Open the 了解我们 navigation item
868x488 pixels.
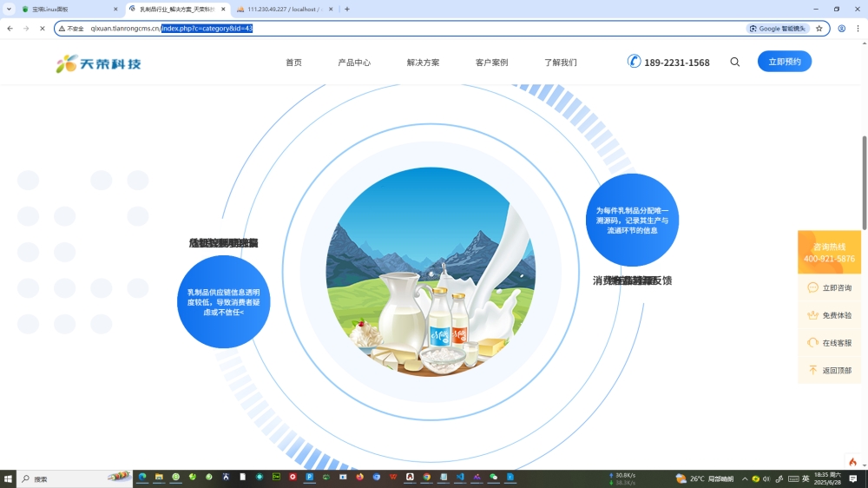560,62
